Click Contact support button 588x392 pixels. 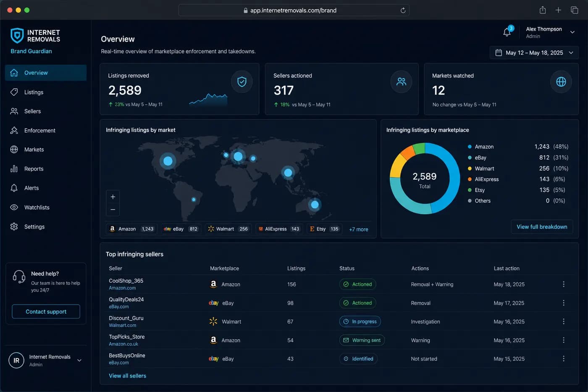tap(46, 311)
